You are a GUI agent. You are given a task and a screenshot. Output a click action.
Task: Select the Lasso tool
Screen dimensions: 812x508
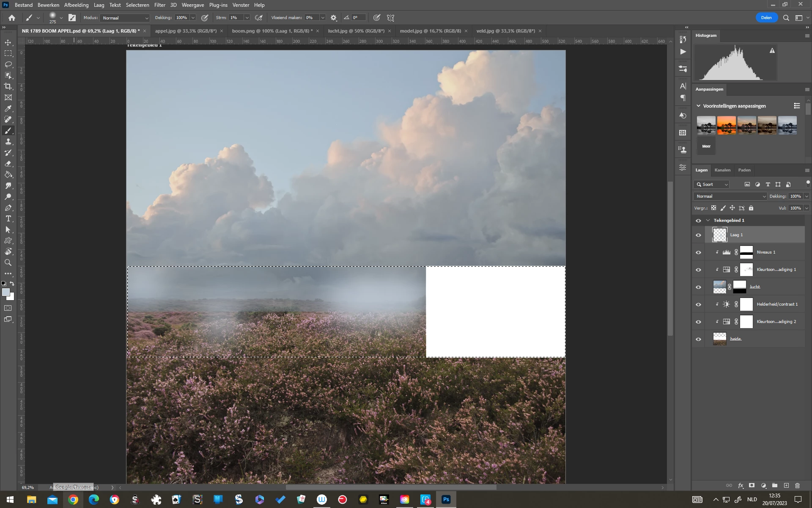tap(8, 64)
